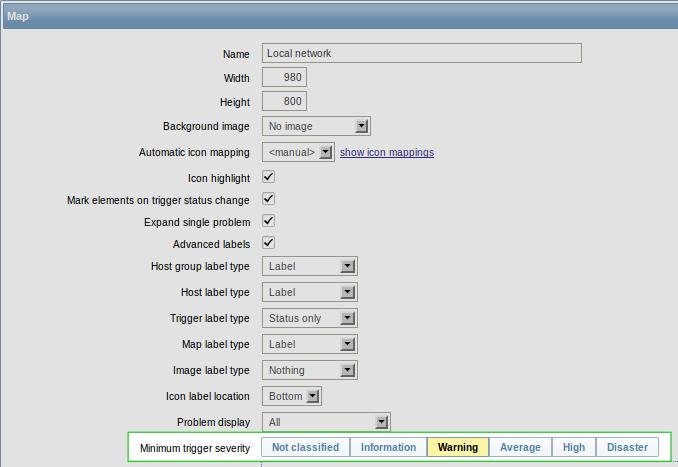Click the Height input field
678x467 pixels.
coord(284,102)
